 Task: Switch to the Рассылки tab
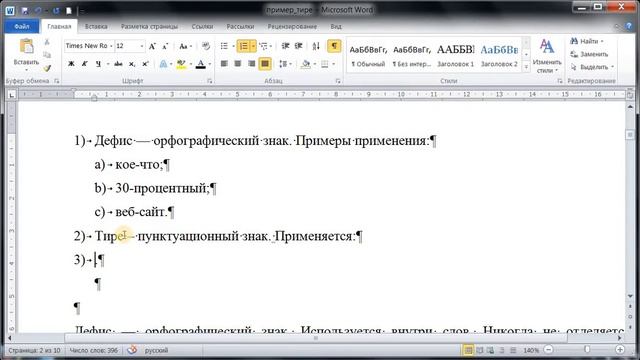(x=240, y=27)
